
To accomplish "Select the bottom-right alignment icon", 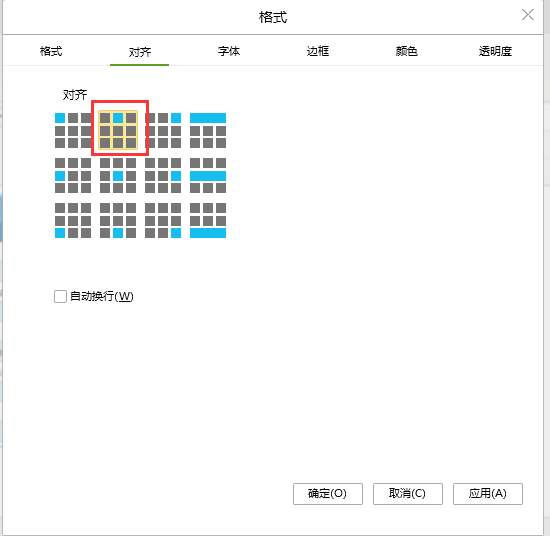I will [163, 220].
